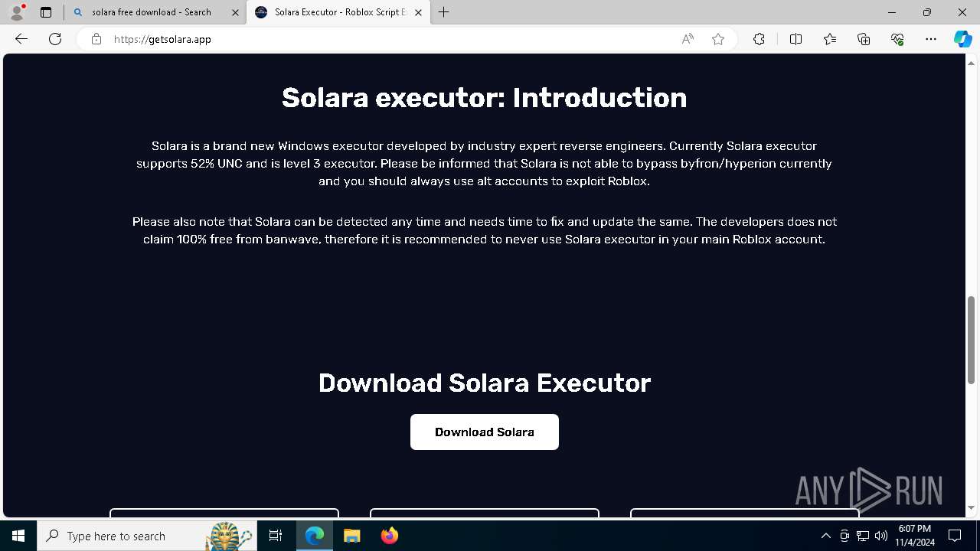The width and height of the screenshot is (980, 551).
Task: Activate Read aloud icon
Action: (688, 39)
